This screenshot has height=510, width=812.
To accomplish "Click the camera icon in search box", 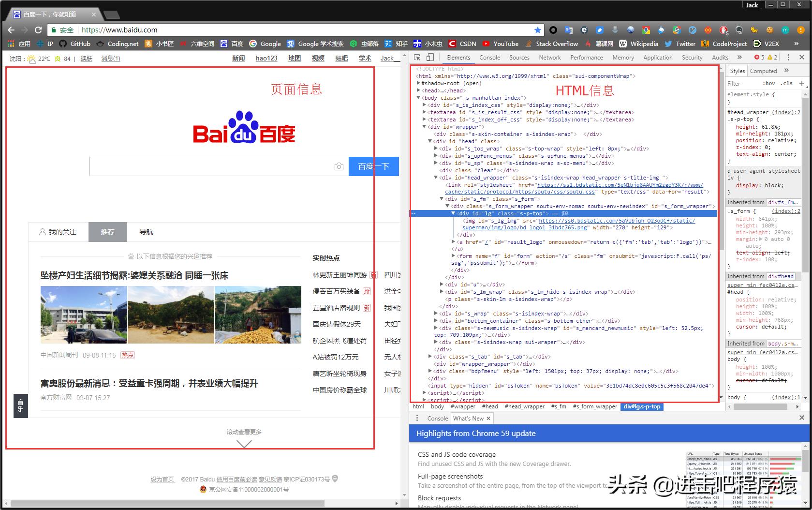I will coord(339,166).
